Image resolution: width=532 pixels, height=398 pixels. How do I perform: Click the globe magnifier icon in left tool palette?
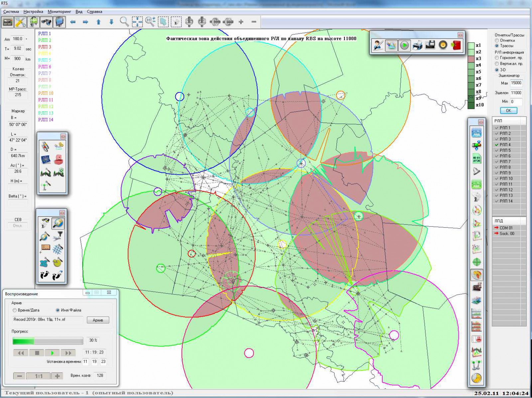tap(58, 223)
